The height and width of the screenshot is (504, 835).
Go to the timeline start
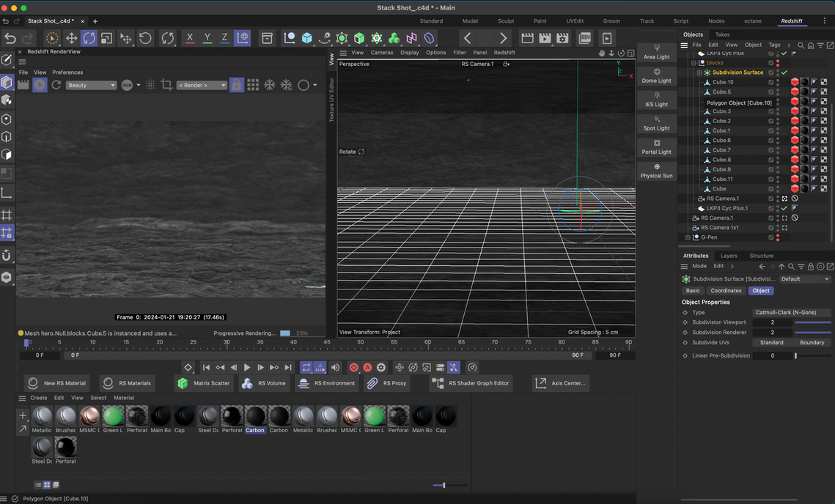[x=206, y=368]
